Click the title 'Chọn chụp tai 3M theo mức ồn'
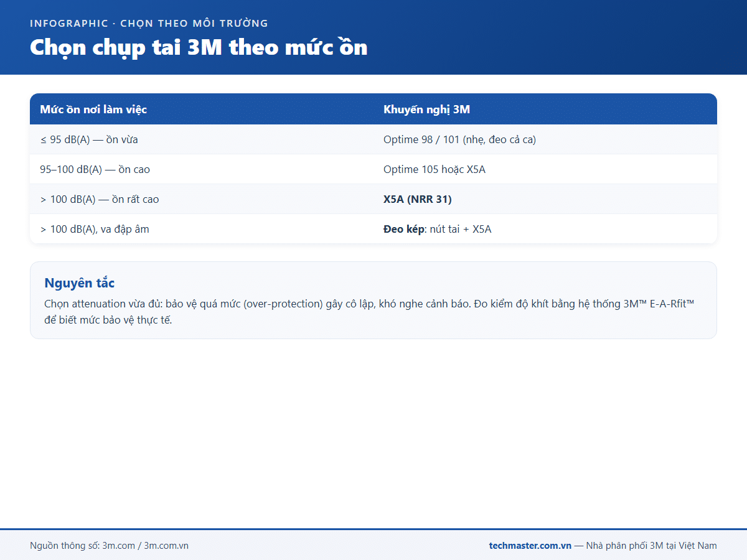Viewport: 747px width, 560px height. 199,47
